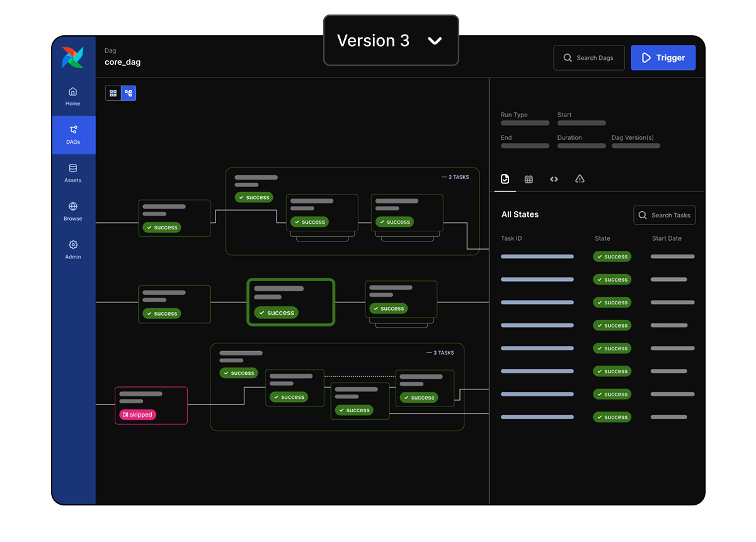
Task: Click the Task ID column header
Action: (512, 238)
